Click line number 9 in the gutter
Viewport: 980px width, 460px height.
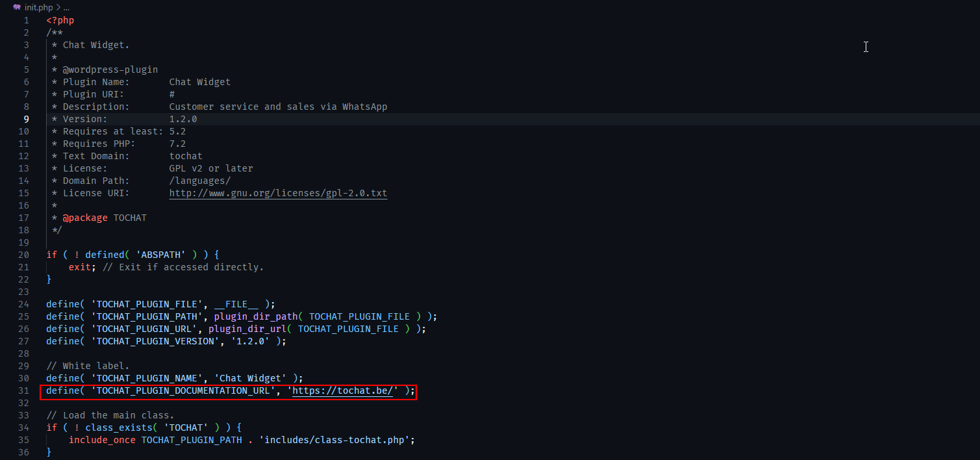26,119
